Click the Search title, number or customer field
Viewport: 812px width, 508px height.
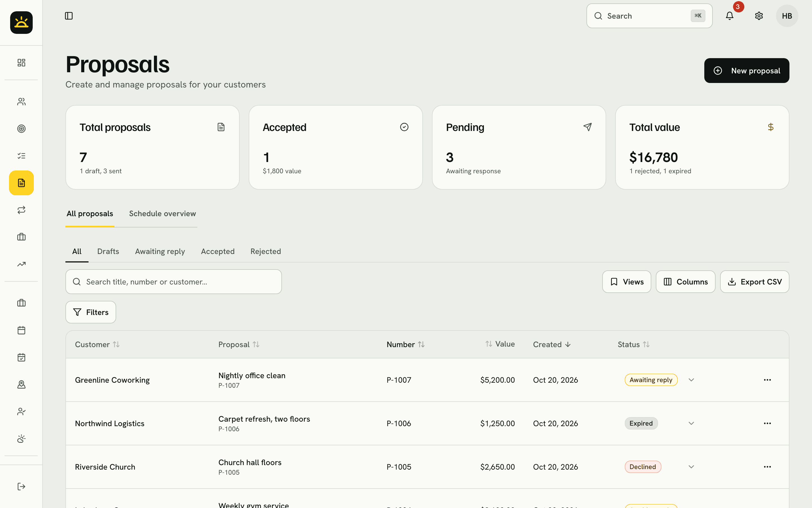pyautogui.click(x=173, y=282)
